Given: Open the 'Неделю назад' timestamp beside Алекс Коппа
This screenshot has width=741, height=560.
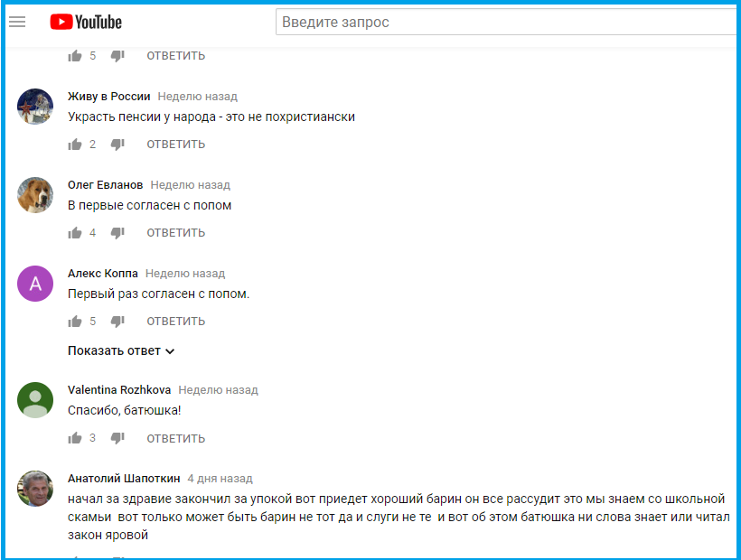Looking at the screenshot, I should (x=185, y=274).
